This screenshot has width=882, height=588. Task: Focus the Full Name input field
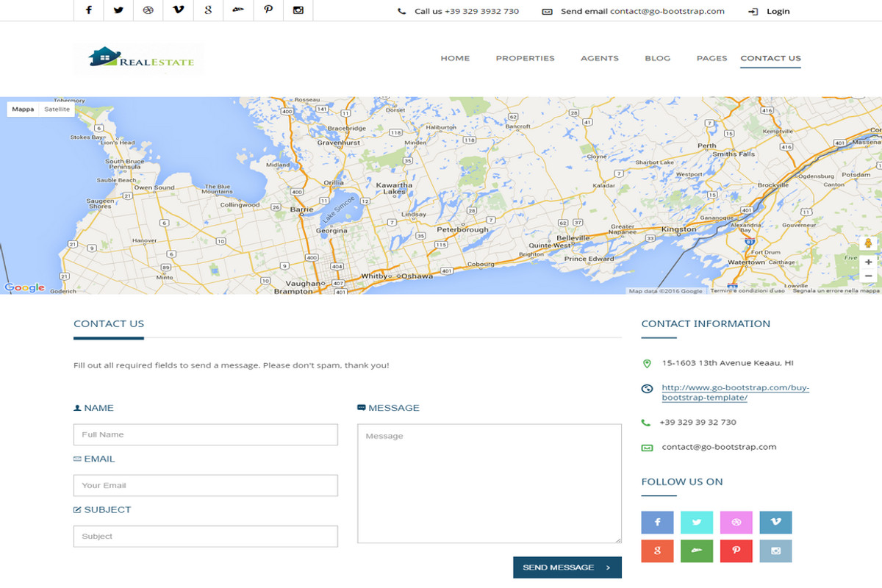point(206,434)
